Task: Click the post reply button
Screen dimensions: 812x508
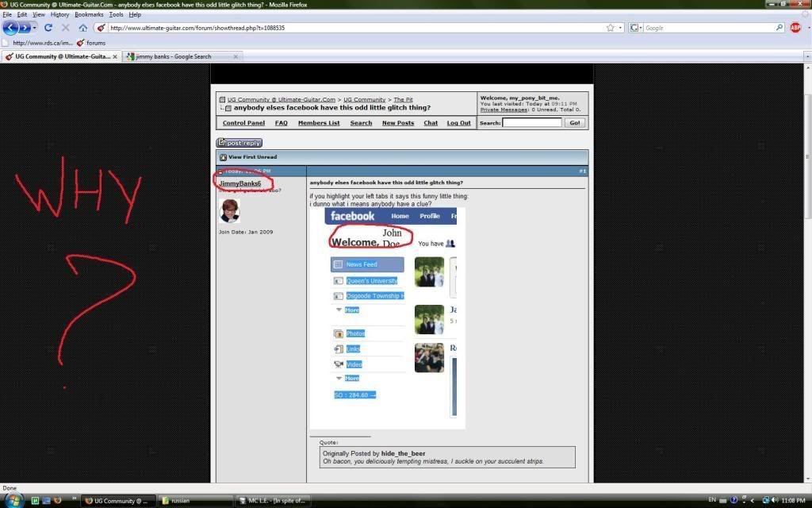Action: (239, 143)
